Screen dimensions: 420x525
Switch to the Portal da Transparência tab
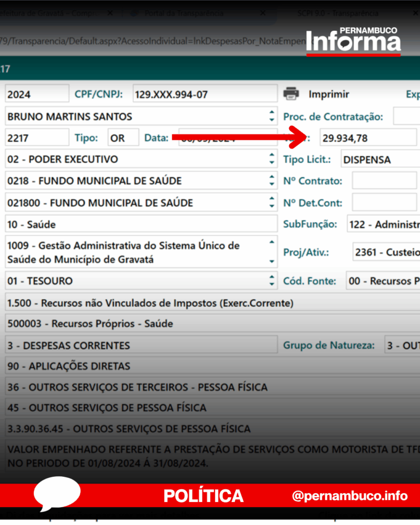point(184,13)
